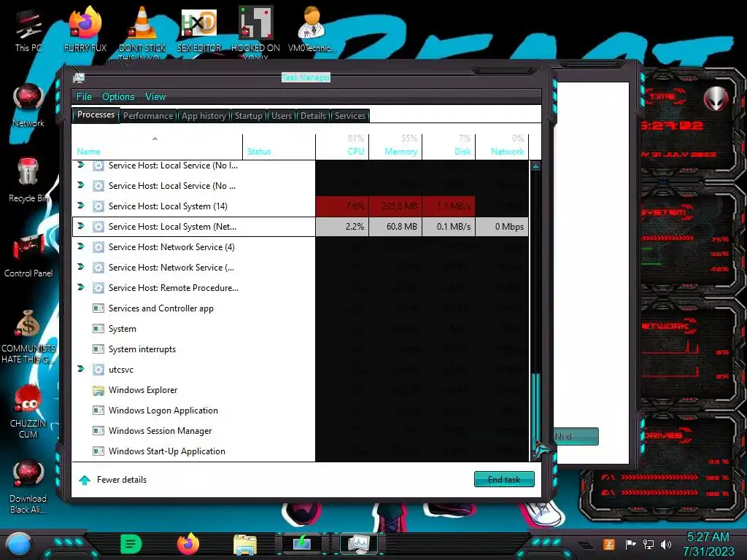
Task: Open the This PC desktop icon
Action: (x=28, y=31)
